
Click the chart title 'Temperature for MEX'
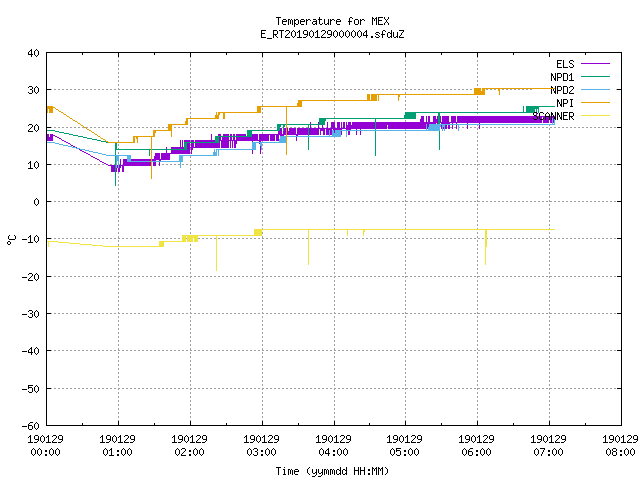point(332,21)
